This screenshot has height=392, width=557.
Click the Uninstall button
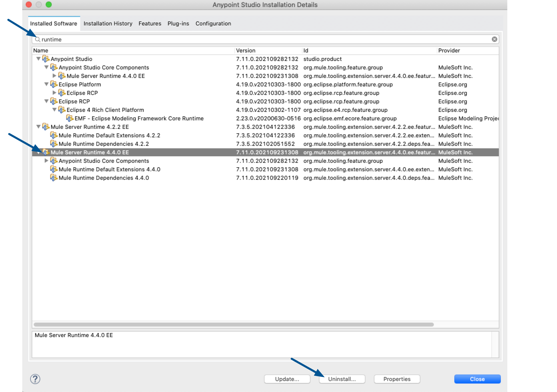(342, 379)
